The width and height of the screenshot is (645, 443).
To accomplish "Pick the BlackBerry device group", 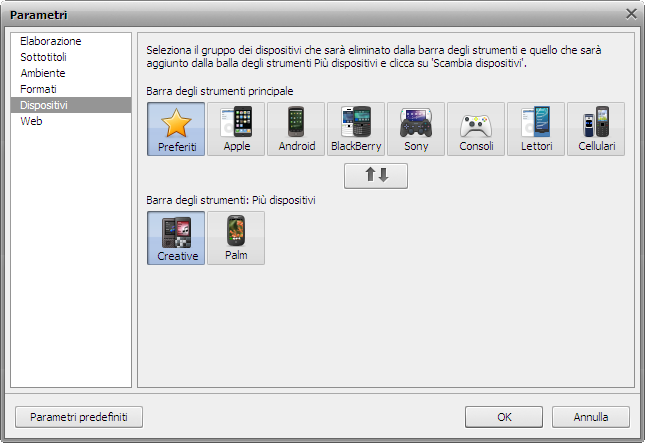I will click(356, 129).
